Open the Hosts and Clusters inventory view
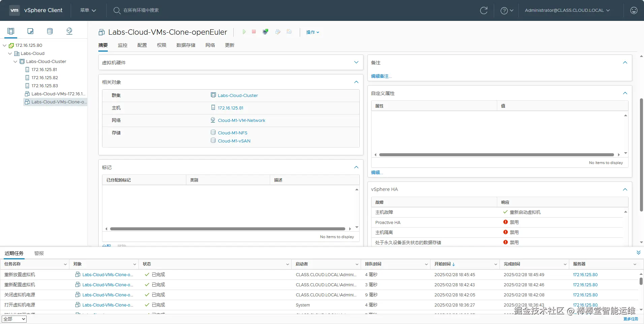Viewport: 644px width, 324px height. (x=11, y=31)
